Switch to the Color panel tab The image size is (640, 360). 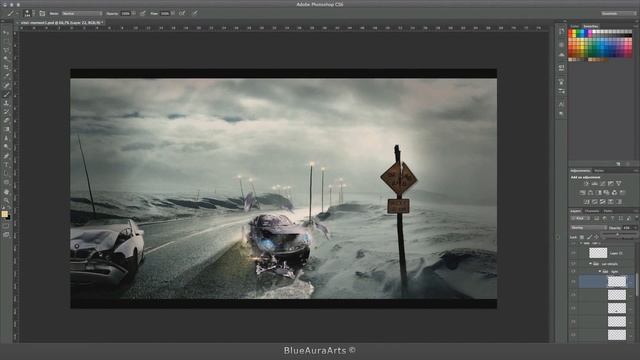pos(575,26)
